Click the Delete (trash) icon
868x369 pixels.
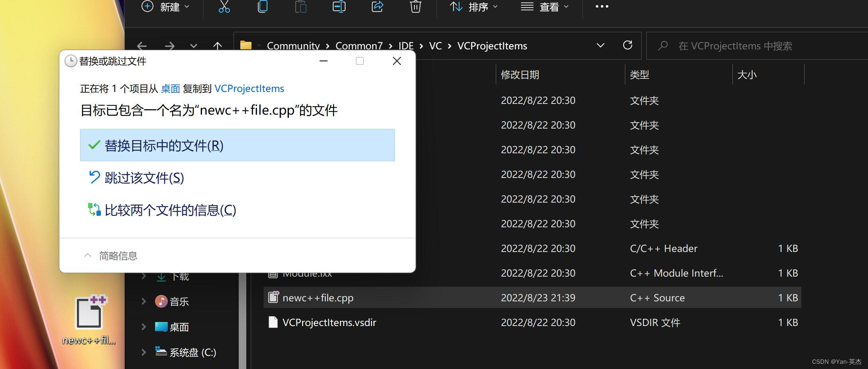click(415, 6)
